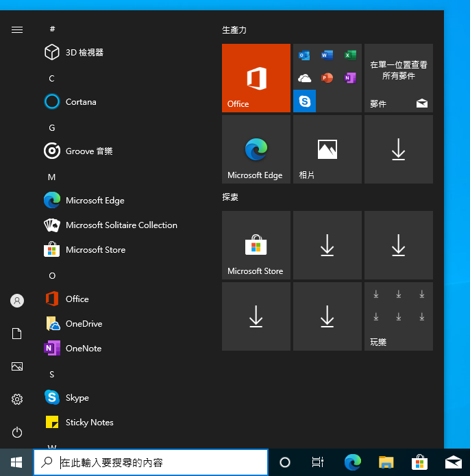470x476 pixels.
Task: Click the C letter group header
Action: [x=51, y=78]
